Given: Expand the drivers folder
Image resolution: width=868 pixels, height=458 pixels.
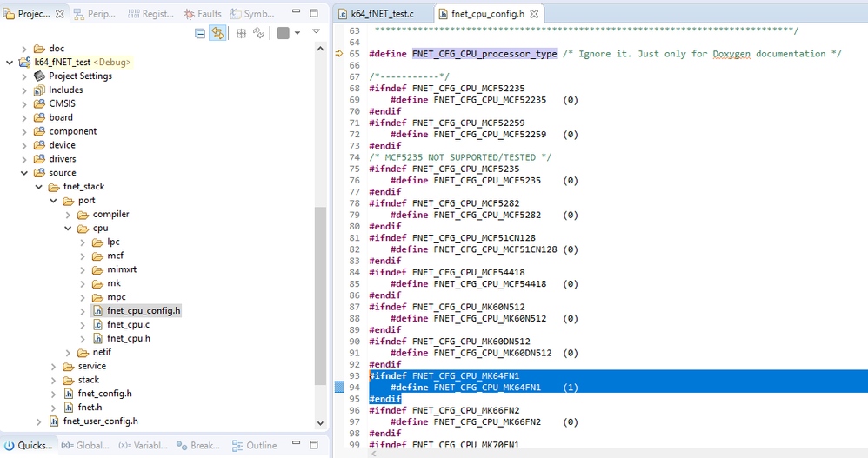Looking at the screenshot, I should pyautogui.click(x=23, y=159).
